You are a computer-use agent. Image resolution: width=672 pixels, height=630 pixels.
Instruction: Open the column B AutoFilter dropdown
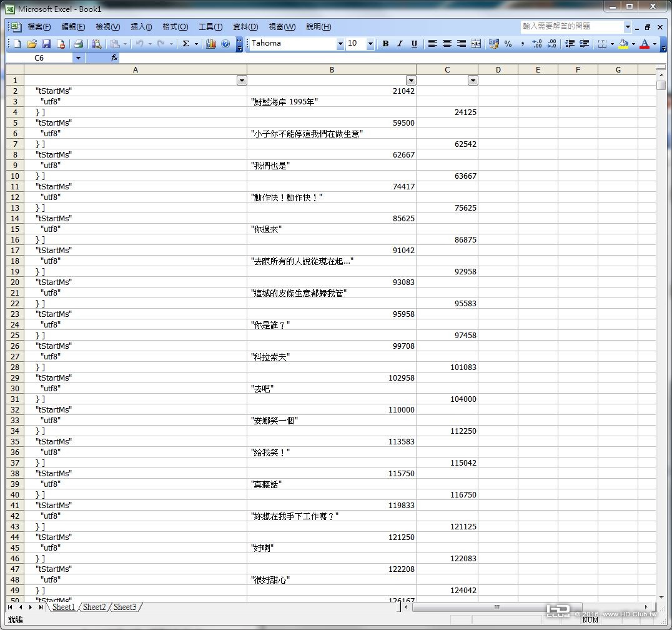coord(411,81)
